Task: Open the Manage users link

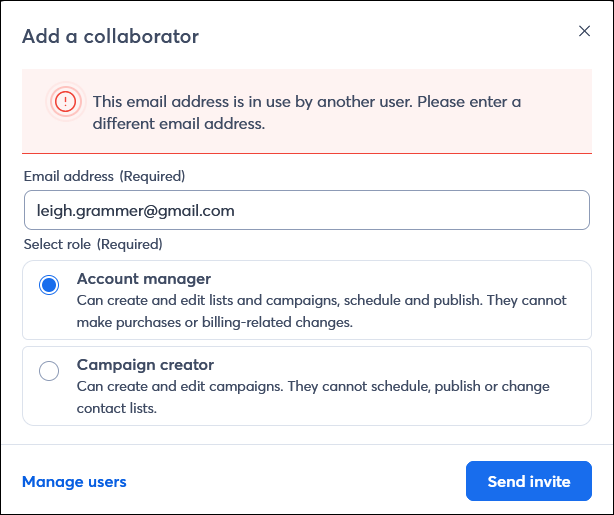Action: [74, 482]
